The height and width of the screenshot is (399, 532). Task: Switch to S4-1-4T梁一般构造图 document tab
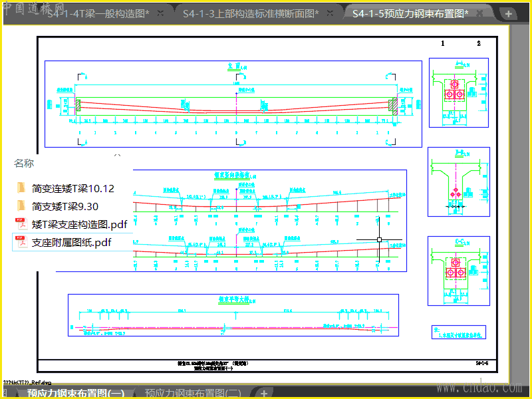[x=98, y=13]
